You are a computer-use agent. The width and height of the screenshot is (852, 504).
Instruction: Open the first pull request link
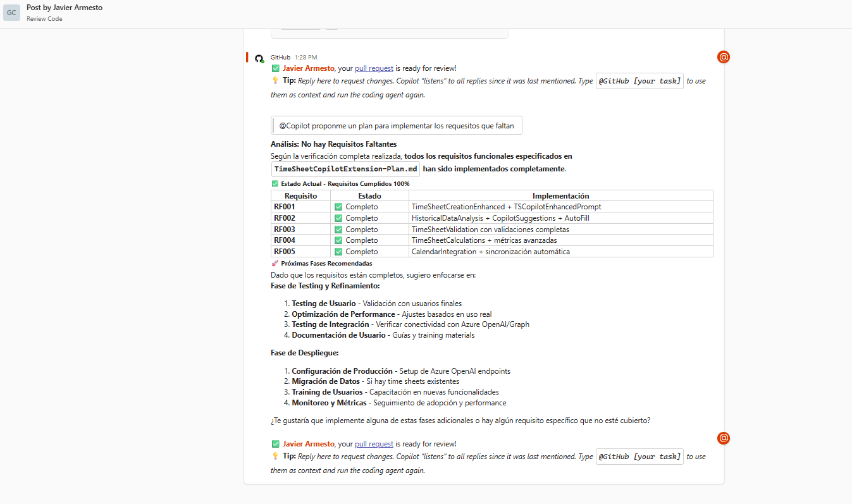click(374, 68)
